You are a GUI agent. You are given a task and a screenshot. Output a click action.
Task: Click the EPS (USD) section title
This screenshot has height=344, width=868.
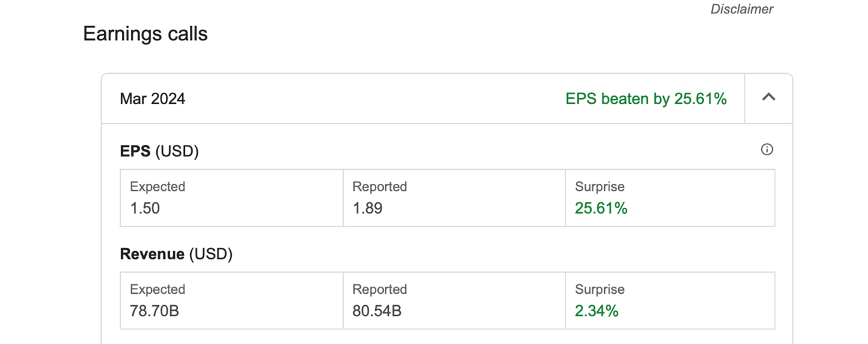point(159,151)
